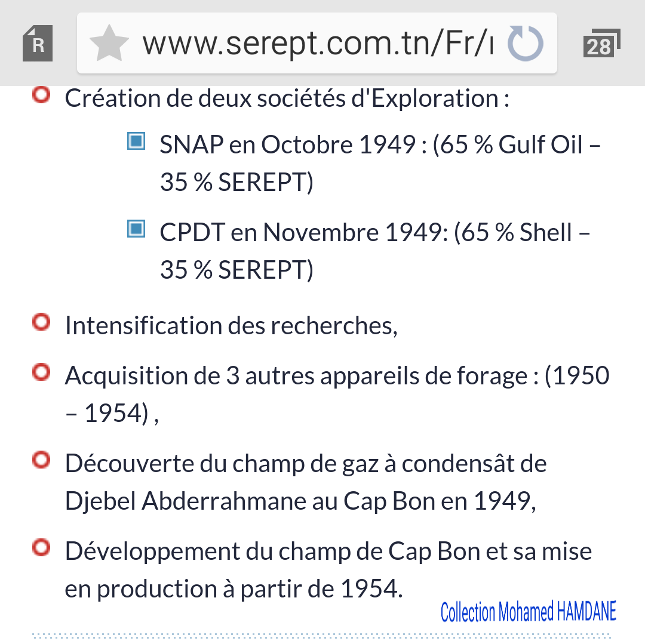Click the red bullet beside Découverte du champ

click(41, 460)
